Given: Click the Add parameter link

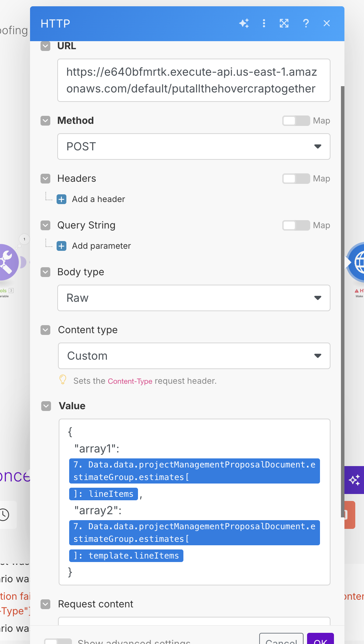Looking at the screenshot, I should coord(101,246).
